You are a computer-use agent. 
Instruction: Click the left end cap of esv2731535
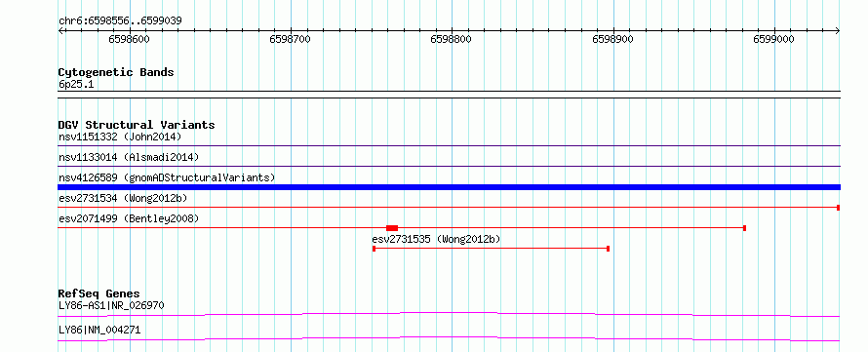(375, 249)
